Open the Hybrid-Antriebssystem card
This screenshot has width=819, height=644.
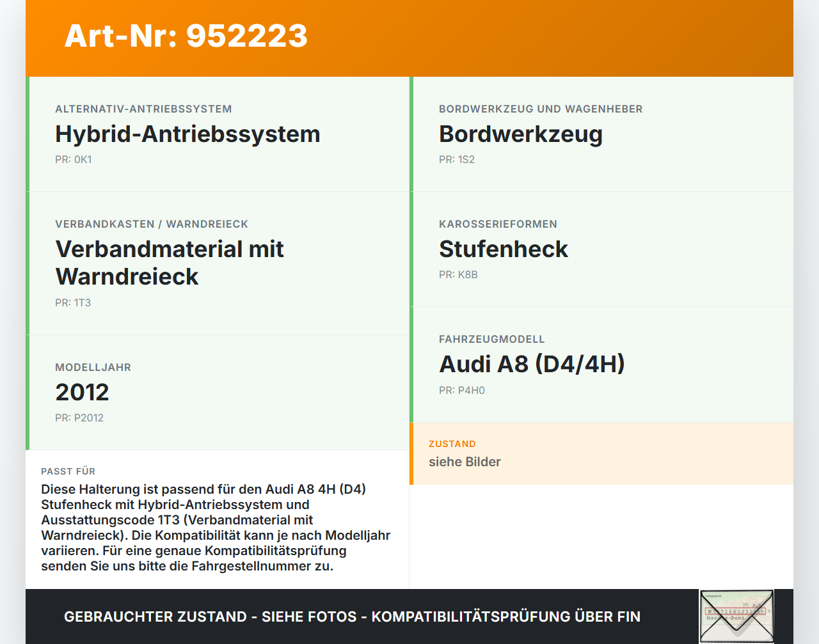pyautogui.click(x=187, y=134)
